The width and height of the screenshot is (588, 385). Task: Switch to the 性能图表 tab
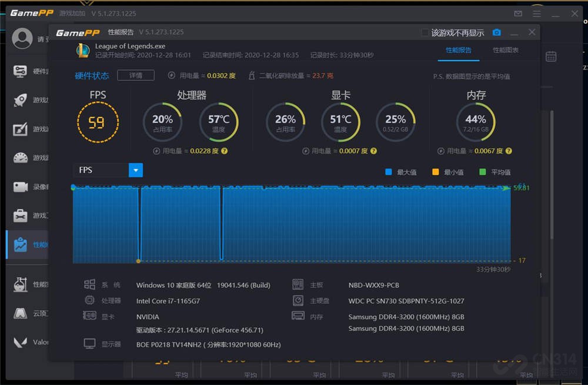(505, 50)
